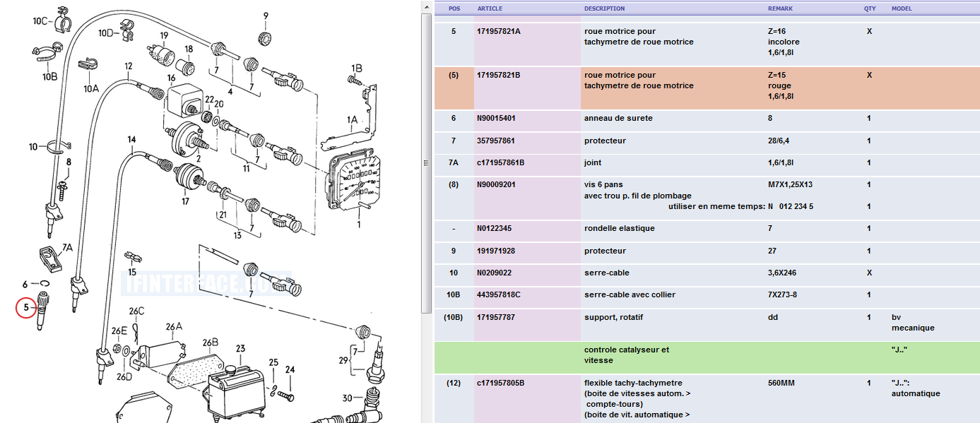
Task: Click the 'flexible tachy-tachymetre' description
Action: [x=633, y=383]
